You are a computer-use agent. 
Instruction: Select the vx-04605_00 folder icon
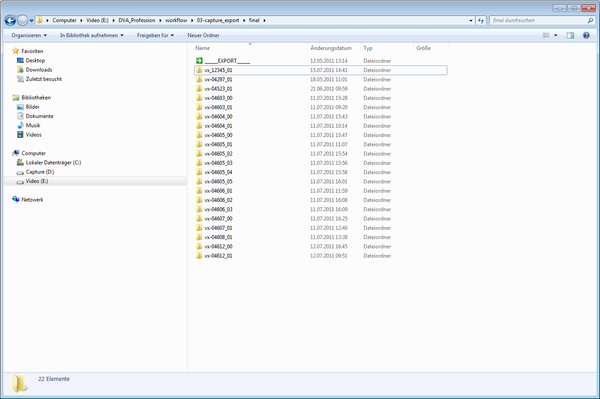click(199, 135)
